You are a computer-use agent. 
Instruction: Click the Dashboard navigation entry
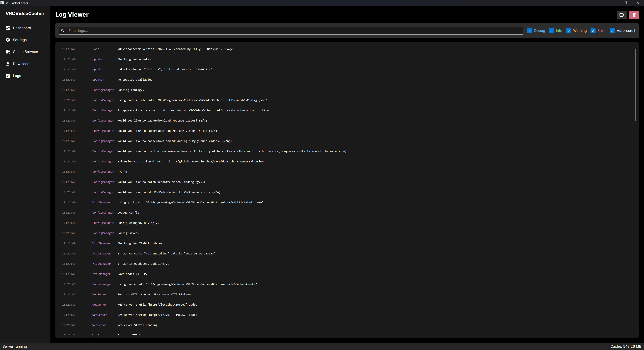[x=22, y=28]
